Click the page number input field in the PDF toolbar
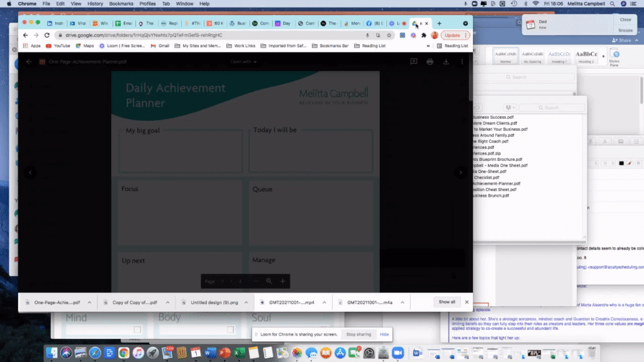 [x=223, y=280]
